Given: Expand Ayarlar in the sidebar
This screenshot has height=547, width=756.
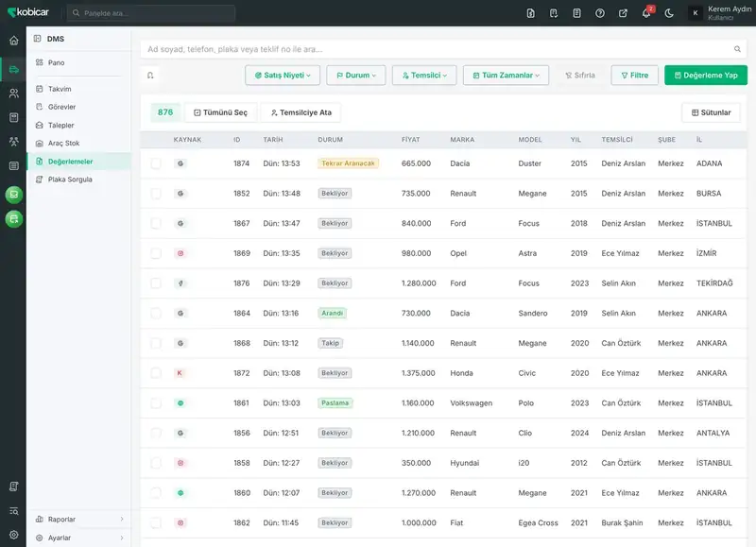Looking at the screenshot, I should [79, 538].
